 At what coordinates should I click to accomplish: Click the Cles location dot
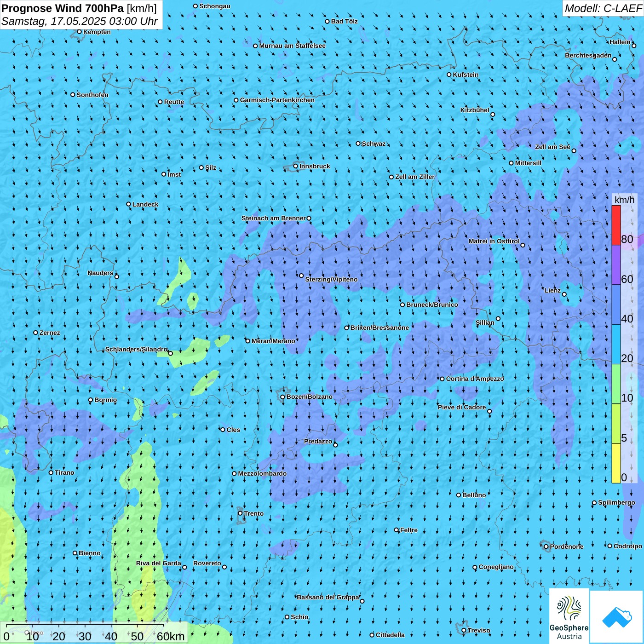click(223, 430)
